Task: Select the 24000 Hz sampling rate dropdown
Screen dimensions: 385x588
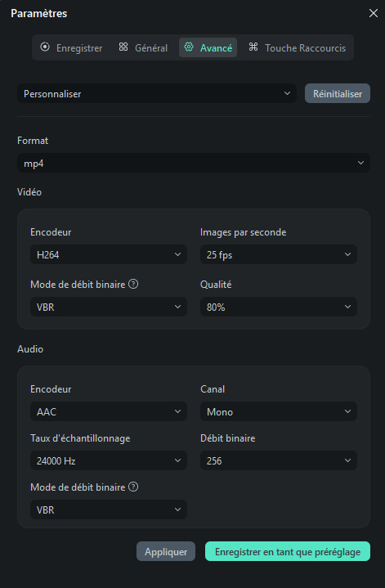Action: click(109, 460)
